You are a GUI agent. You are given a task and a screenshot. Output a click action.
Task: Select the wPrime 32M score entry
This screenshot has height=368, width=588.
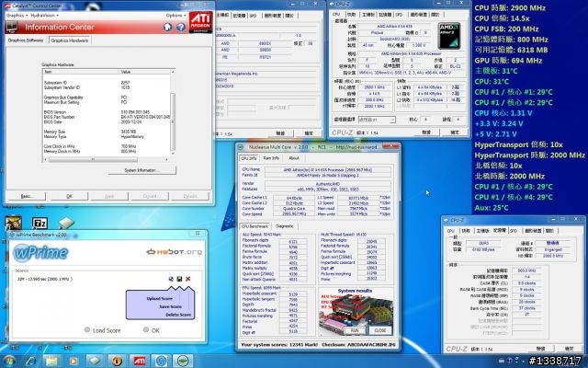tap(45, 279)
